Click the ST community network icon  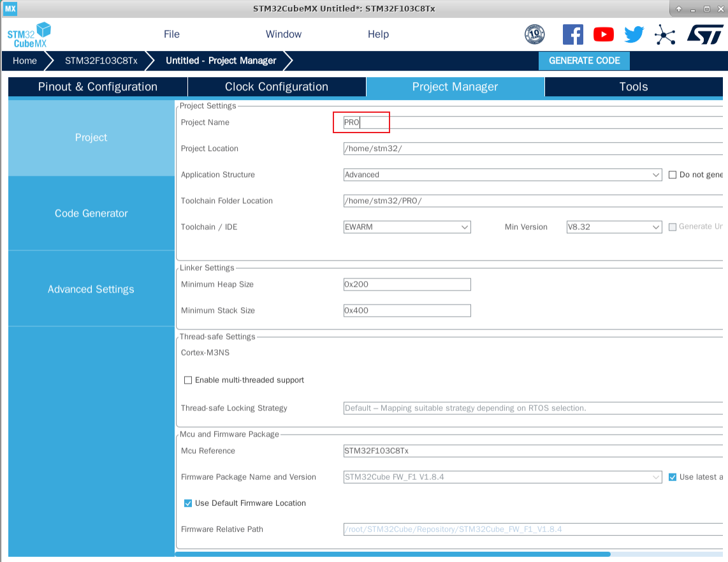[665, 34]
